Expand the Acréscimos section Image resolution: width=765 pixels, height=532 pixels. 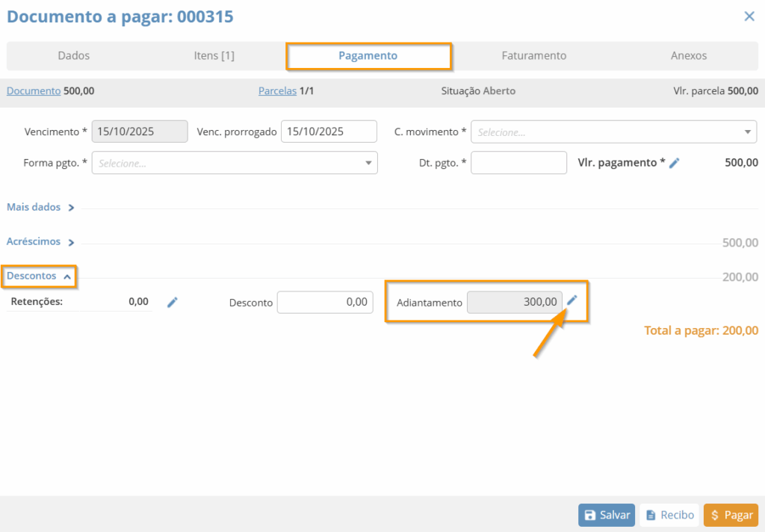pyautogui.click(x=40, y=242)
